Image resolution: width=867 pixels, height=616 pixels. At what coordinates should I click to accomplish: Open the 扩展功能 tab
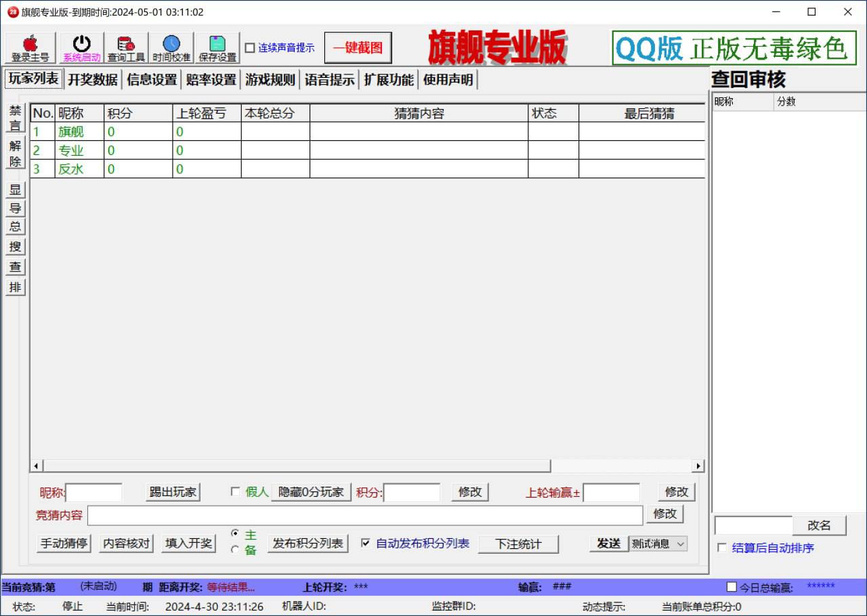click(389, 80)
